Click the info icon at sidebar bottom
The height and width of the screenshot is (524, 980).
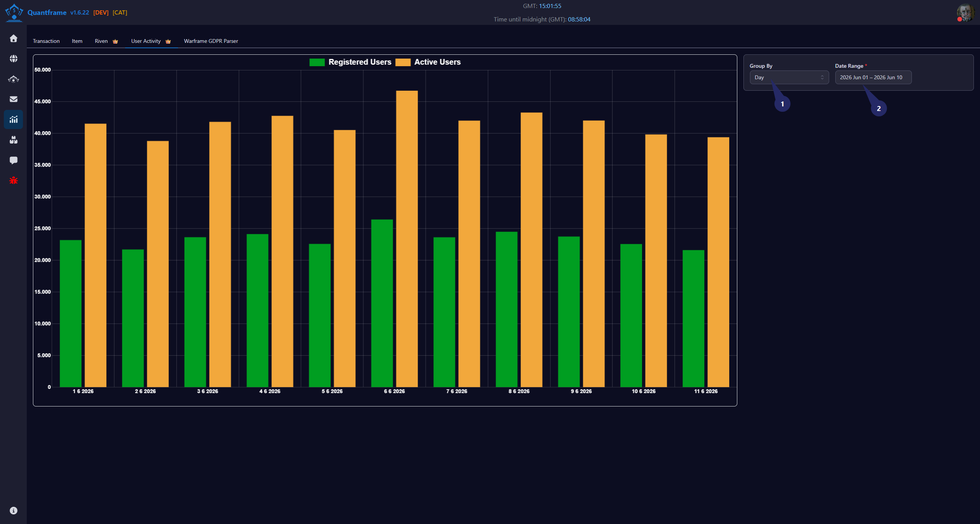click(x=13, y=511)
